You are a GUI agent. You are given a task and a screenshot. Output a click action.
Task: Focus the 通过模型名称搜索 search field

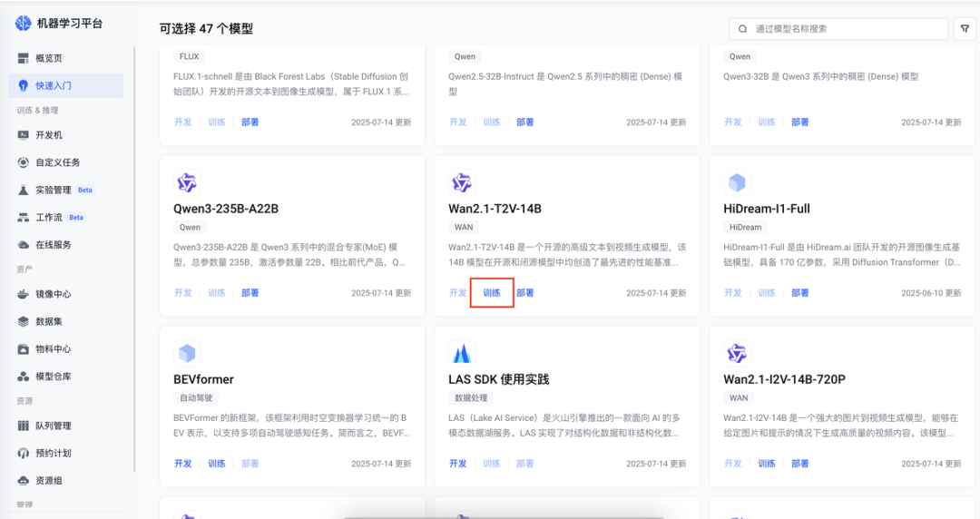click(838, 29)
